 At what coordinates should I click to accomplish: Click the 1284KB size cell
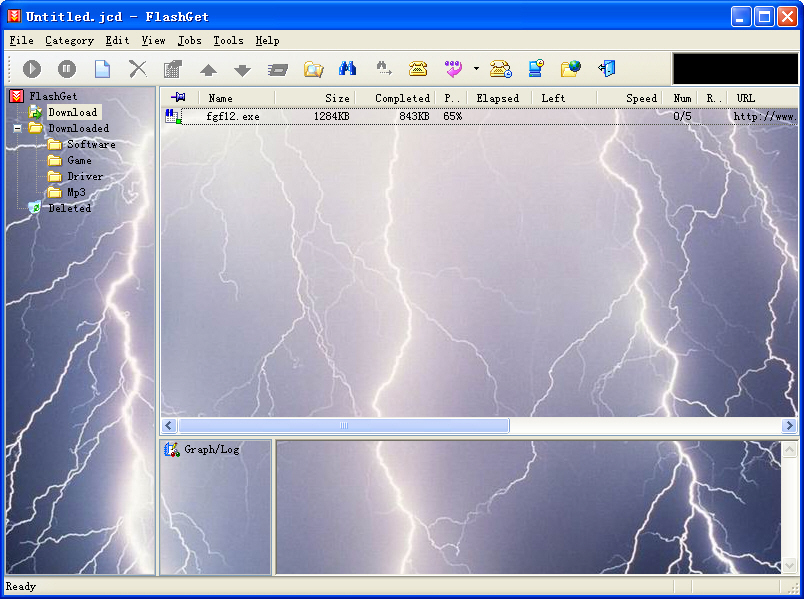point(331,116)
